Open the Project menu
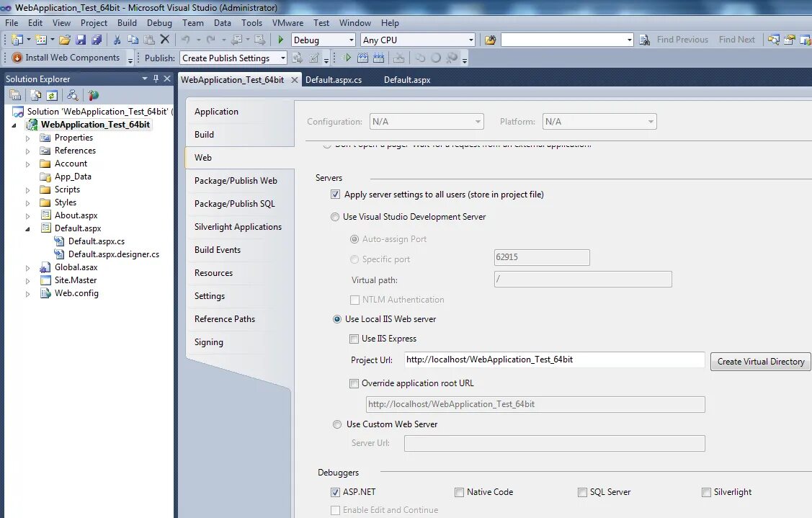The width and height of the screenshot is (812, 518). pos(94,23)
